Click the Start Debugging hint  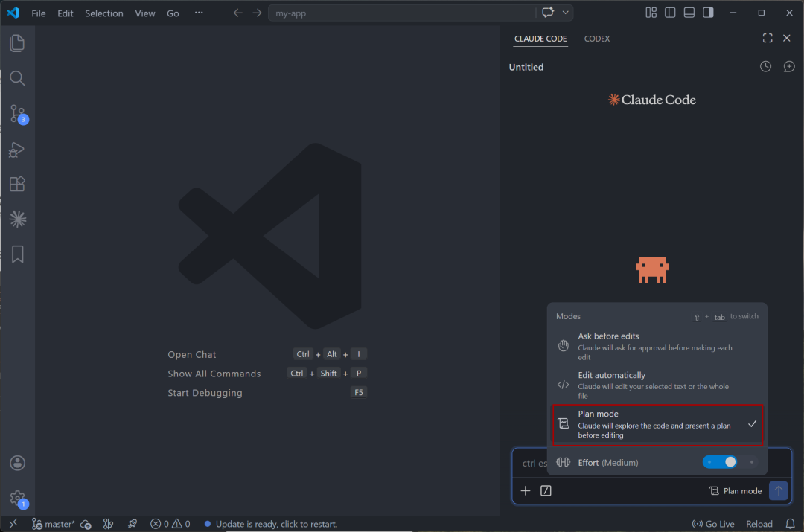205,393
